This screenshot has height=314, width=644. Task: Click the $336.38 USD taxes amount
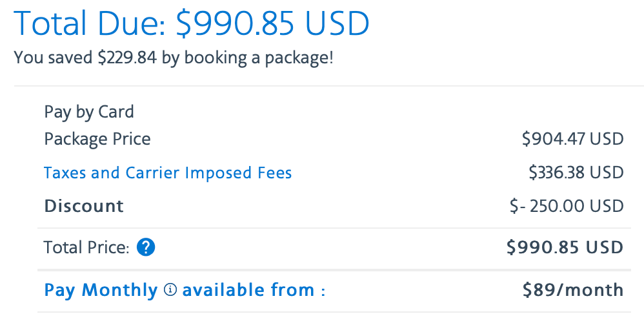(576, 173)
